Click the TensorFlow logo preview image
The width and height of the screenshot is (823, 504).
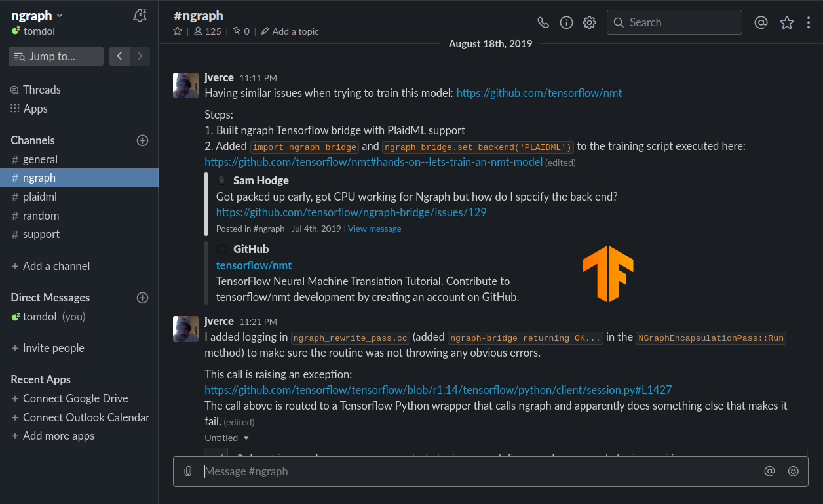[608, 274]
